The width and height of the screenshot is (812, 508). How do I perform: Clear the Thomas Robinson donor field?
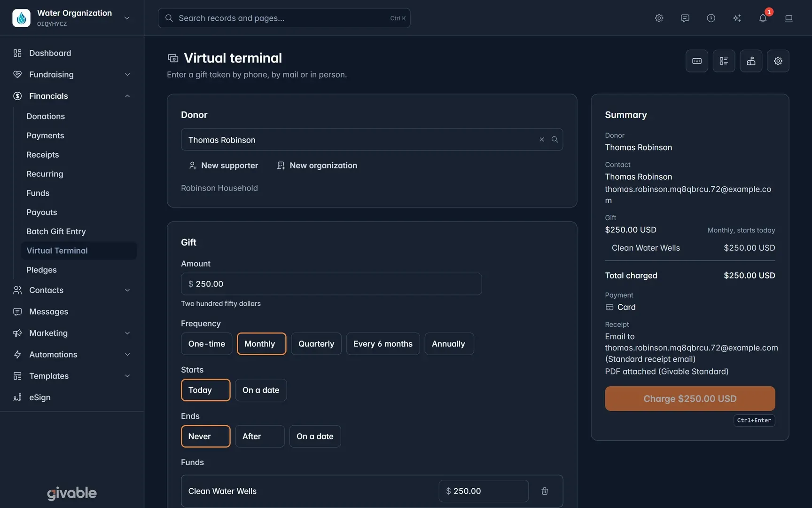[x=541, y=140]
